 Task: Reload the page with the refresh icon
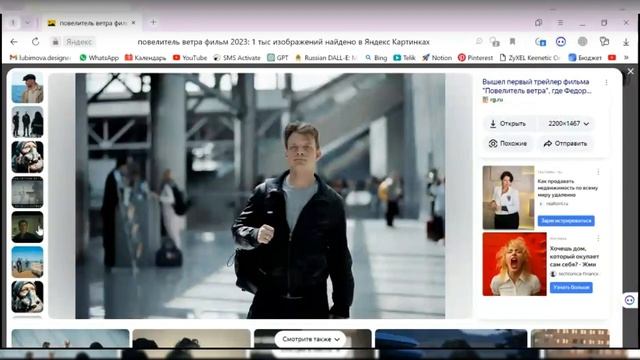tap(36, 42)
